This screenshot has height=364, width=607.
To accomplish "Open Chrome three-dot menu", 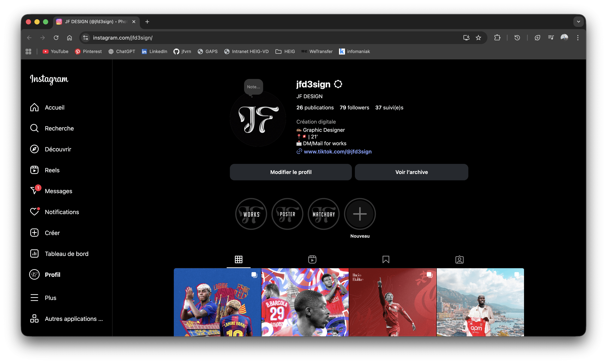I will pos(578,38).
